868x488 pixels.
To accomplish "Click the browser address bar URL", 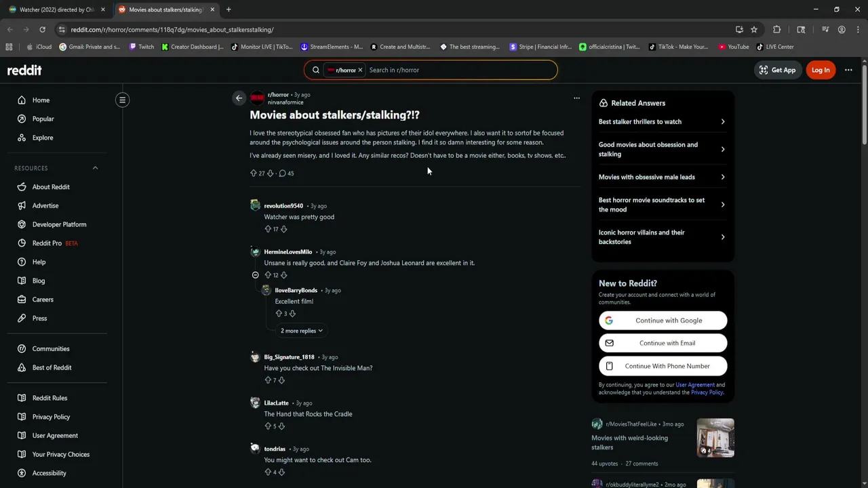I will (172, 30).
